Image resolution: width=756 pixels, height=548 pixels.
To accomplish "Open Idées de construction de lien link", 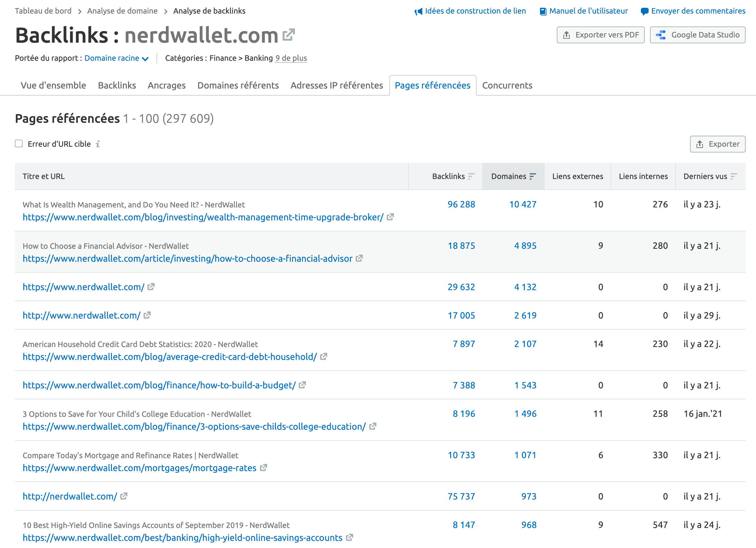I will point(475,11).
